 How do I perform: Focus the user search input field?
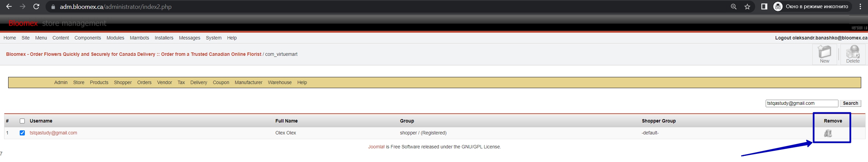pyautogui.click(x=802, y=103)
